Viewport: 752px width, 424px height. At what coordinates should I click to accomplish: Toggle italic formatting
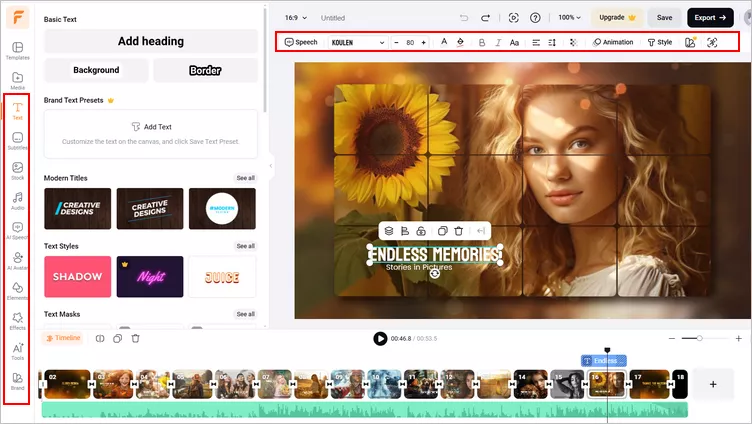point(498,42)
